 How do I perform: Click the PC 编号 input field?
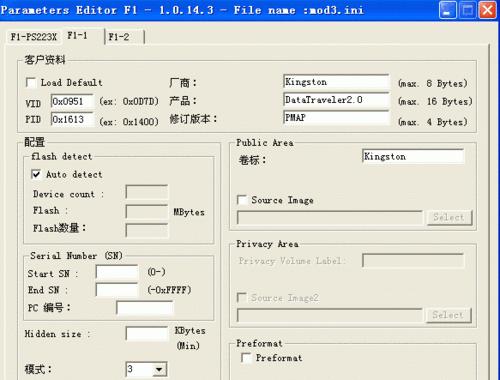point(145,308)
